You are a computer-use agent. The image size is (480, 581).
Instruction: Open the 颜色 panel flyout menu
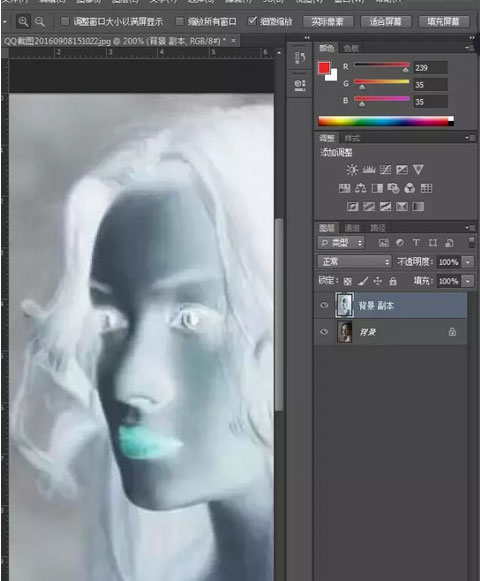click(470, 48)
